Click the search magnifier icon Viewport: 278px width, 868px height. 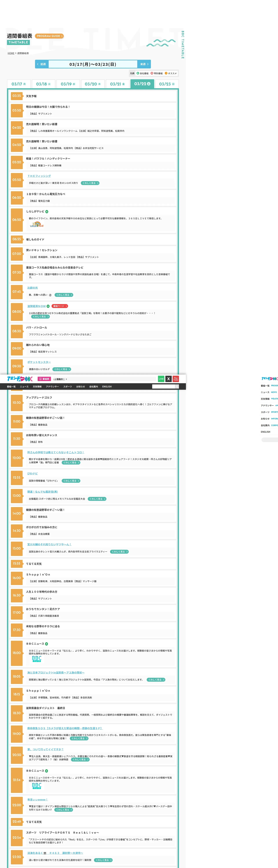177,387
